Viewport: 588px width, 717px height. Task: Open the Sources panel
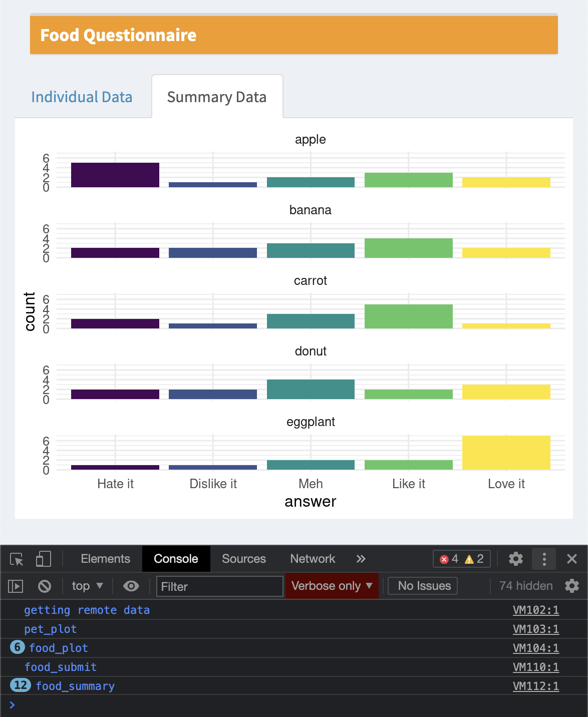coord(243,559)
